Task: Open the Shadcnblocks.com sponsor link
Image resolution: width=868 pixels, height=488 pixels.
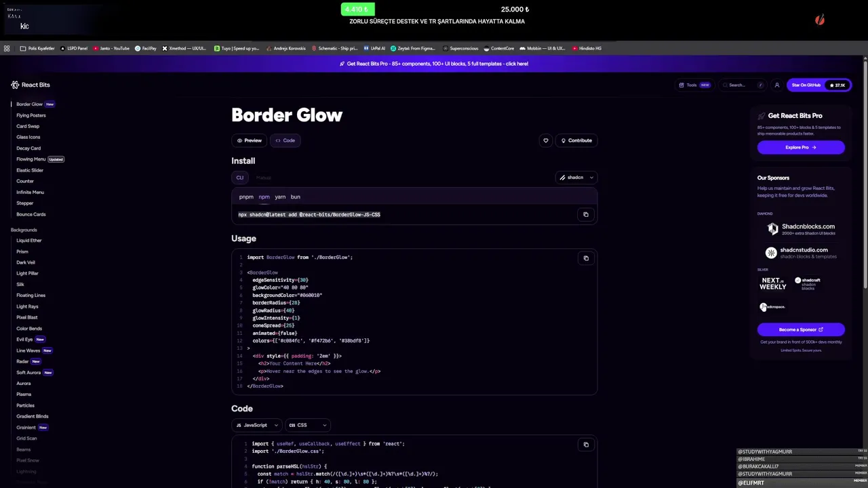Action: click(x=801, y=229)
